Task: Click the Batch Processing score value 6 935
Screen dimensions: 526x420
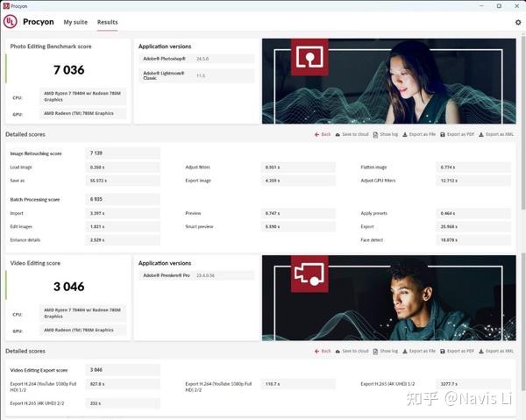Action: click(x=123, y=199)
